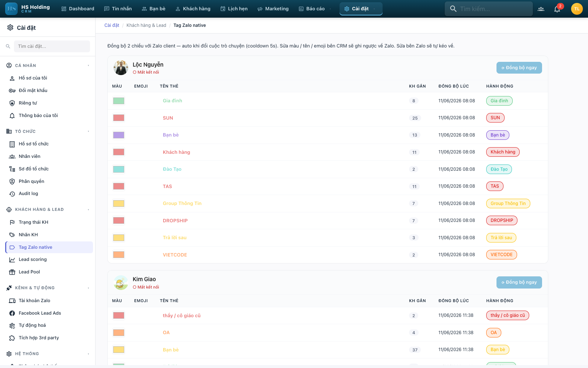This screenshot has height=368, width=588.
Task: Click the OA tag name in Kim Giao table
Action: click(x=166, y=333)
